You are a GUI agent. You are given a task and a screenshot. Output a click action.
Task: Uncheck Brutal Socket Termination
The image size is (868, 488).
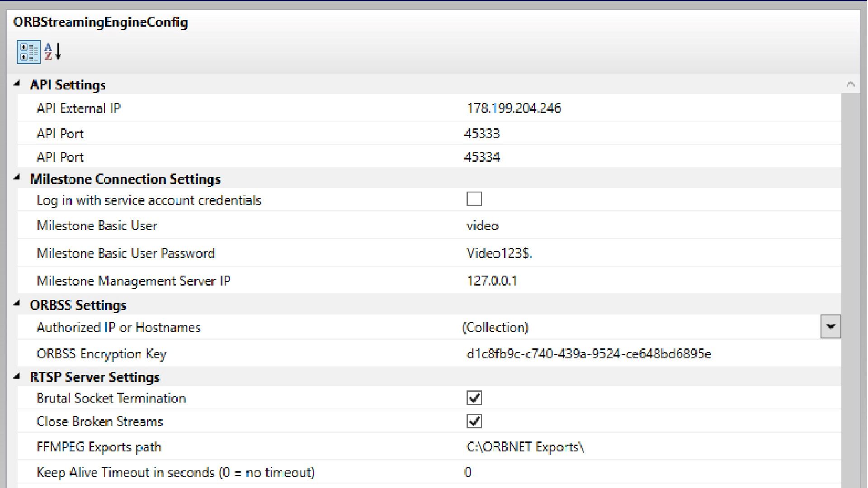coord(474,398)
